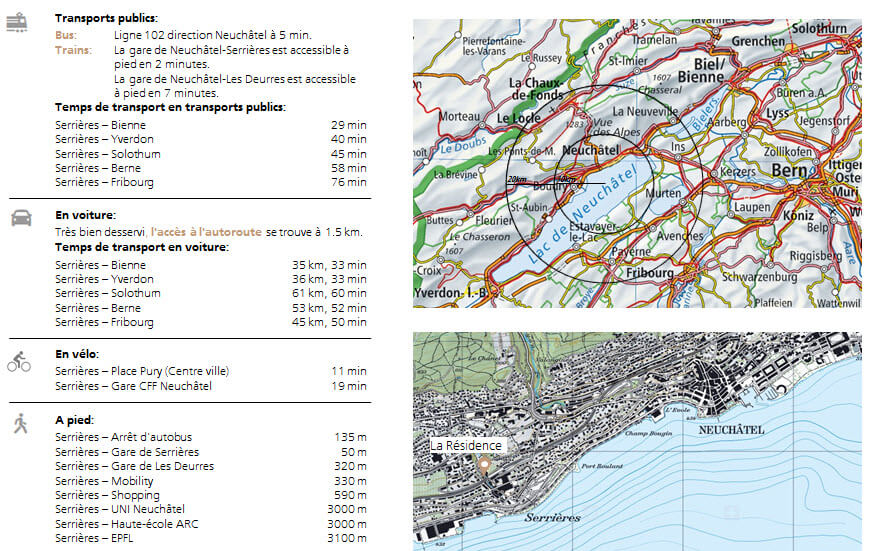The width and height of the screenshot is (873, 551).
Task: Click Payerne label on the regional map
Action: (630, 252)
